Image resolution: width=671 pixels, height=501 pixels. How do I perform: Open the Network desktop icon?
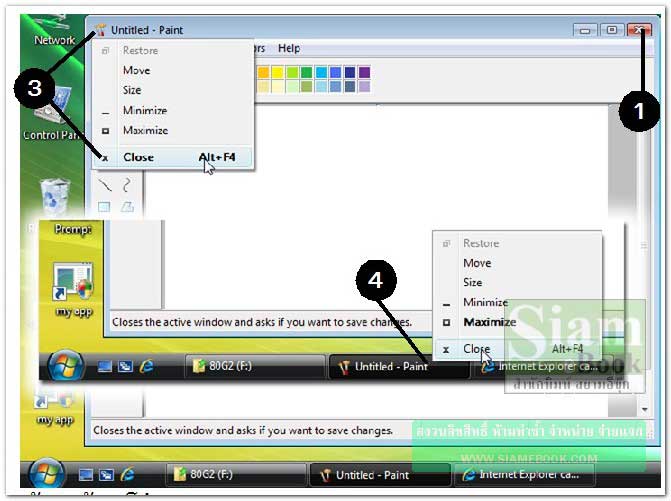54,30
